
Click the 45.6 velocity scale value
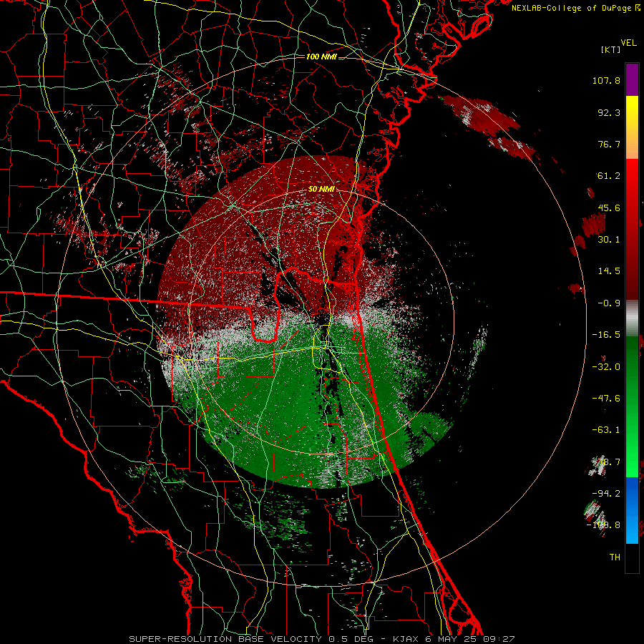pyautogui.click(x=609, y=208)
